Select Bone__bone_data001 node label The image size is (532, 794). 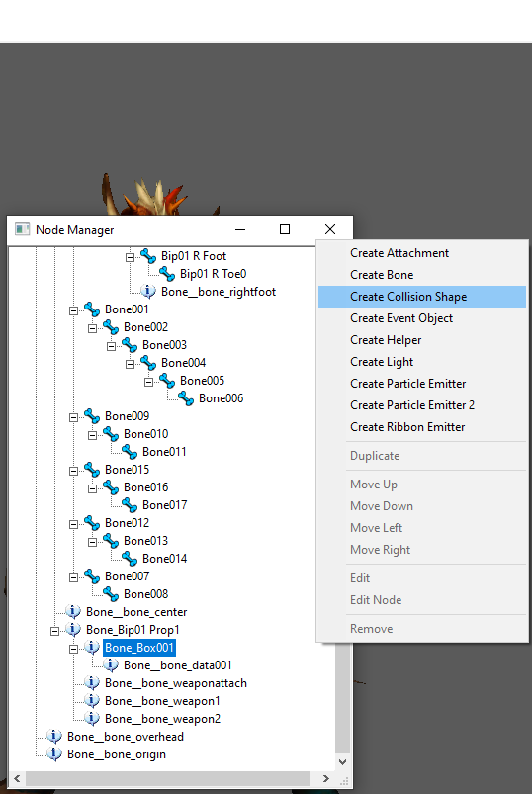pos(178,665)
